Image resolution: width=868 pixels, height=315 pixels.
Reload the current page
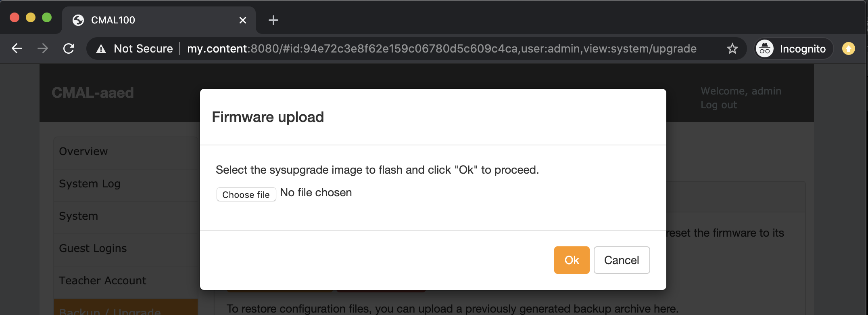69,48
